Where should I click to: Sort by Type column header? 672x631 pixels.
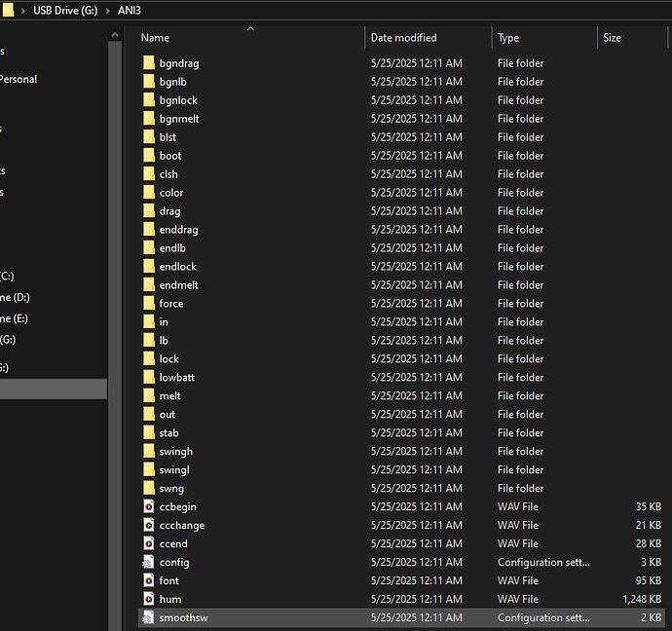pos(508,38)
